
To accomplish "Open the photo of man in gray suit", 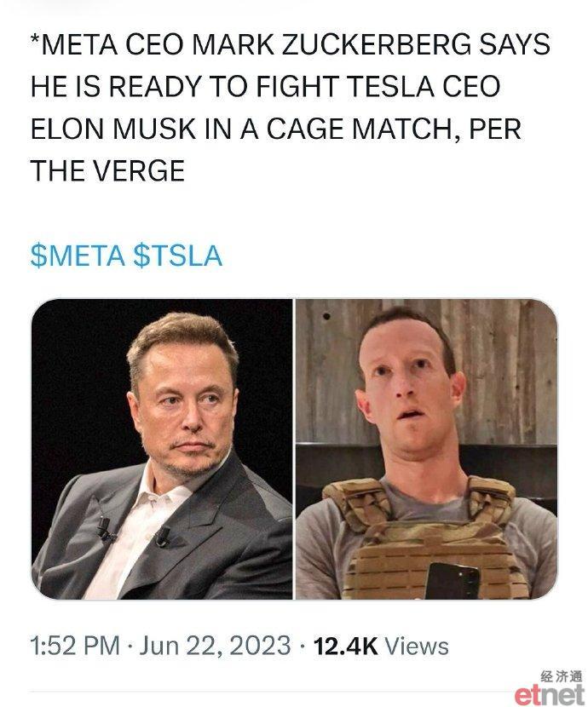I will [x=162, y=449].
